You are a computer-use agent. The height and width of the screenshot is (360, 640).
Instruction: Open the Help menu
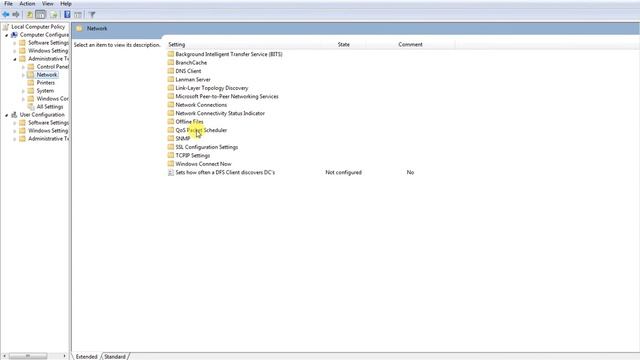click(x=66, y=4)
